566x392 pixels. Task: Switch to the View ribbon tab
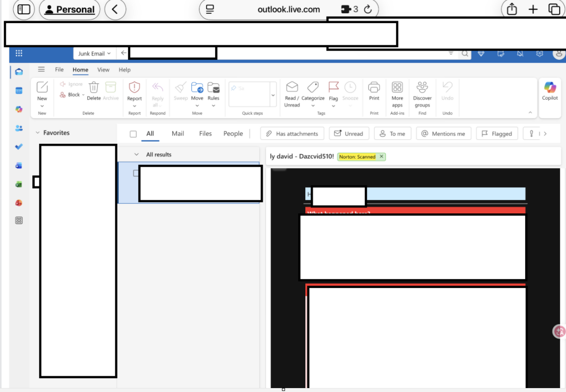[x=103, y=70]
